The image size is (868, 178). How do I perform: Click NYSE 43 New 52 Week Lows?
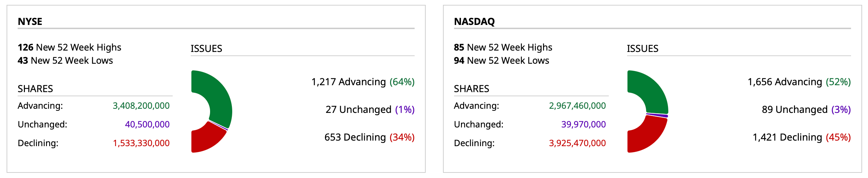pos(65,61)
